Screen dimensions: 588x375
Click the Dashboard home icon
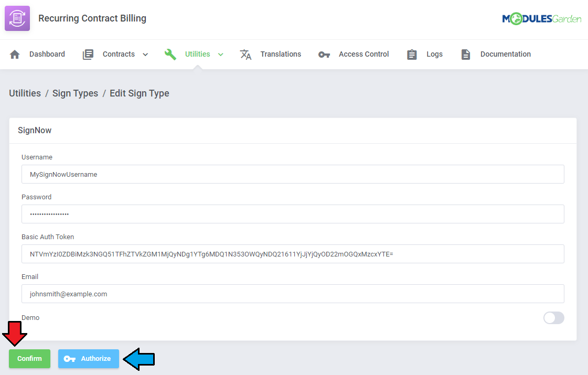coord(15,55)
